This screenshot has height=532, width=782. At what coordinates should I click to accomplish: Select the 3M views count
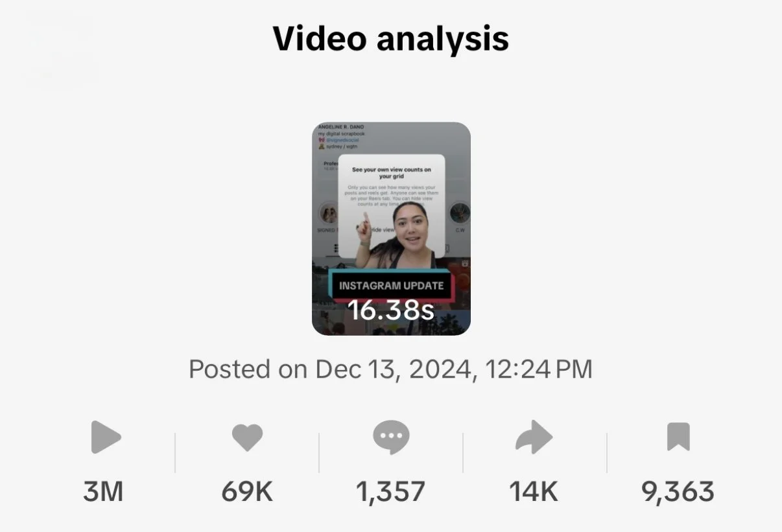click(103, 492)
